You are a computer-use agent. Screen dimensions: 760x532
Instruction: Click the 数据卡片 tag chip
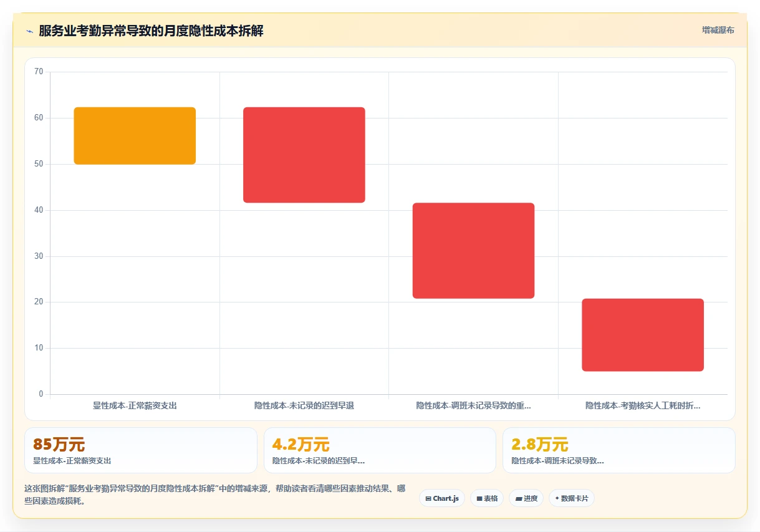[572, 498]
